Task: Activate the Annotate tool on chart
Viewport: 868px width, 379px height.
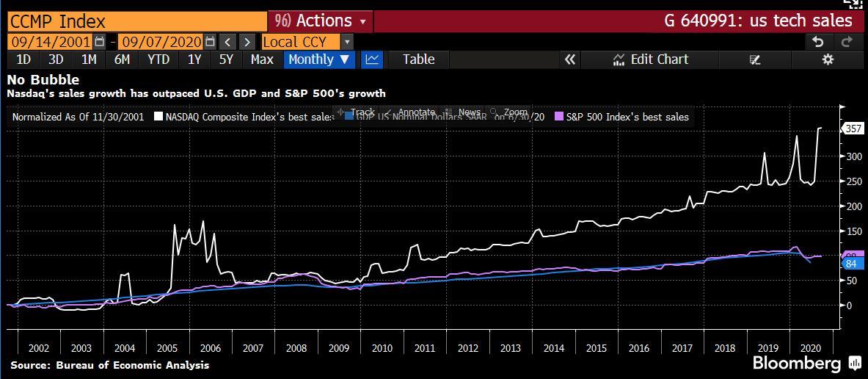Action: [x=412, y=112]
